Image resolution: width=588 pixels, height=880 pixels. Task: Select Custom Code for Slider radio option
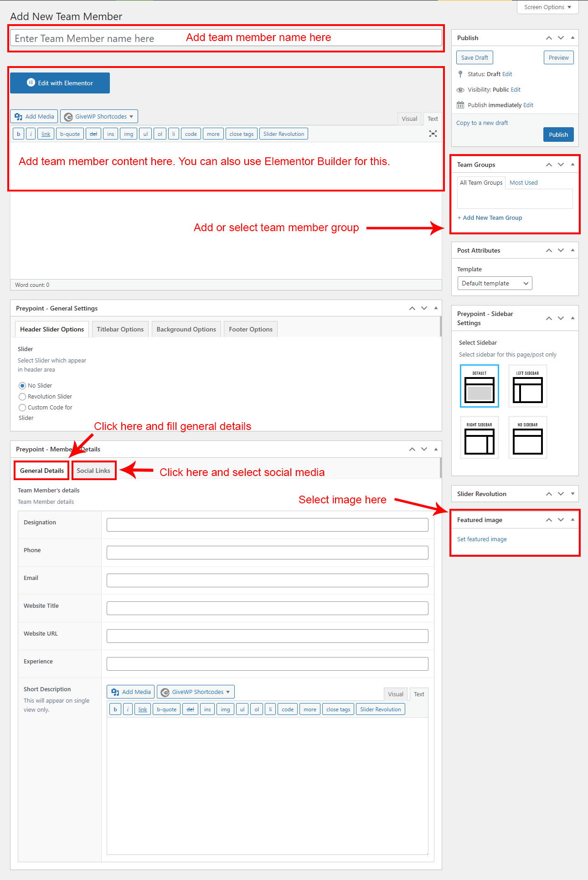click(22, 408)
